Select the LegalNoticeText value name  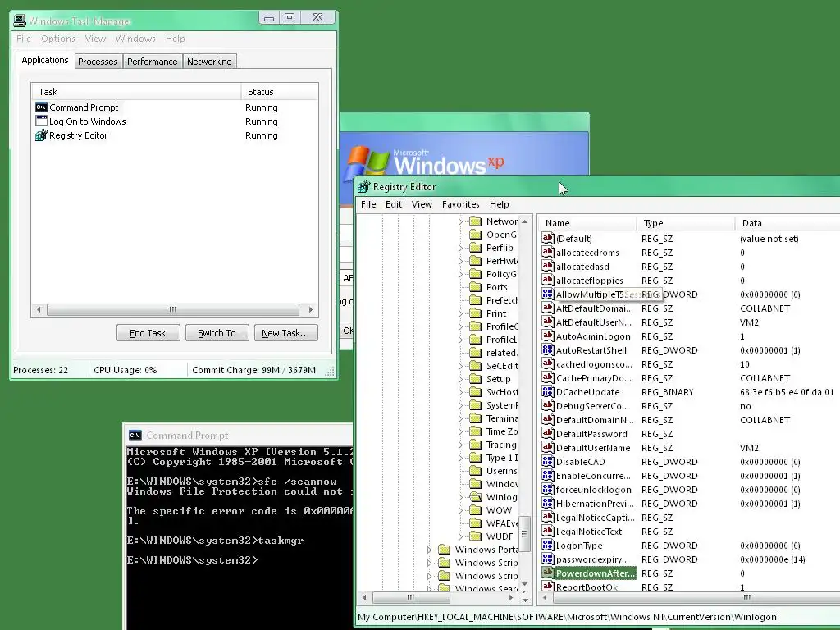coord(589,531)
